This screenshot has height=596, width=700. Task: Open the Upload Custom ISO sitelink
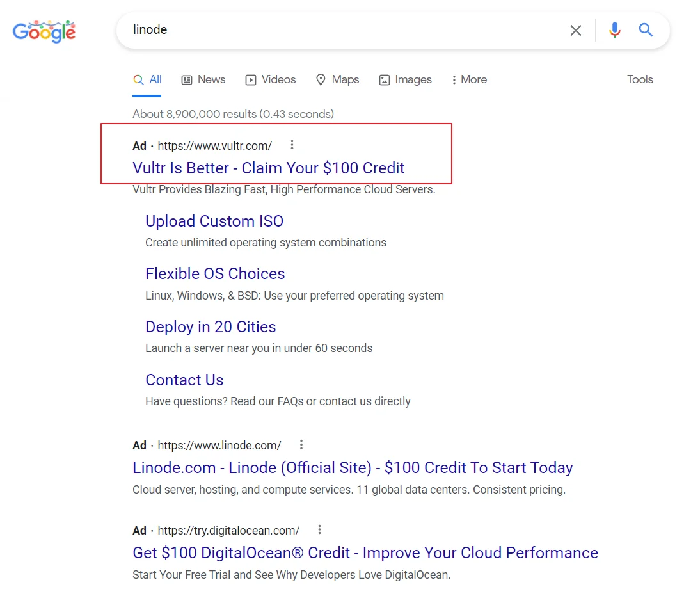[x=214, y=221]
